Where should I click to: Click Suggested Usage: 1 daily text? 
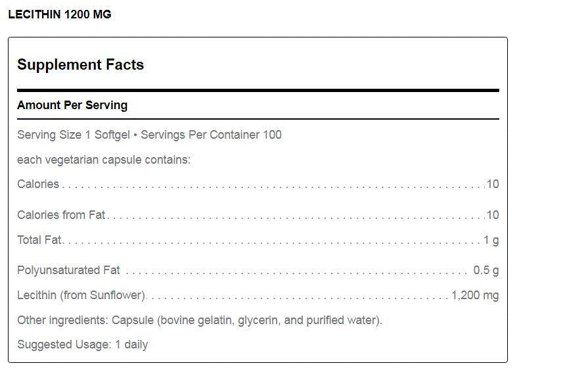tap(83, 344)
